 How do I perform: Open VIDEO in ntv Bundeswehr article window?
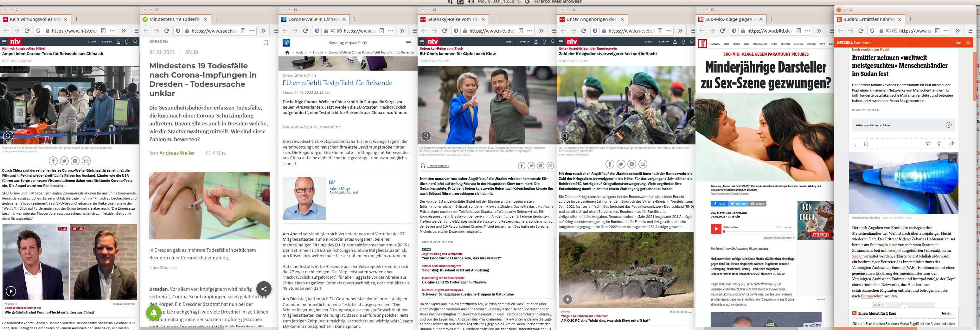tap(648, 41)
